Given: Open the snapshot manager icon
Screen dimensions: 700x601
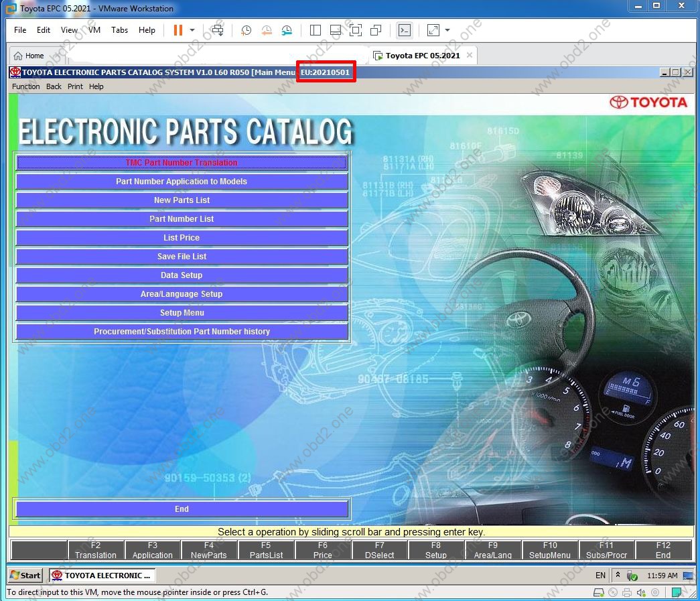Looking at the screenshot, I should tap(287, 30).
